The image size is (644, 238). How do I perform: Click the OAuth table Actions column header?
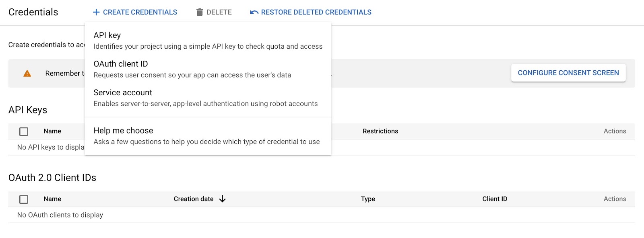pos(615,199)
